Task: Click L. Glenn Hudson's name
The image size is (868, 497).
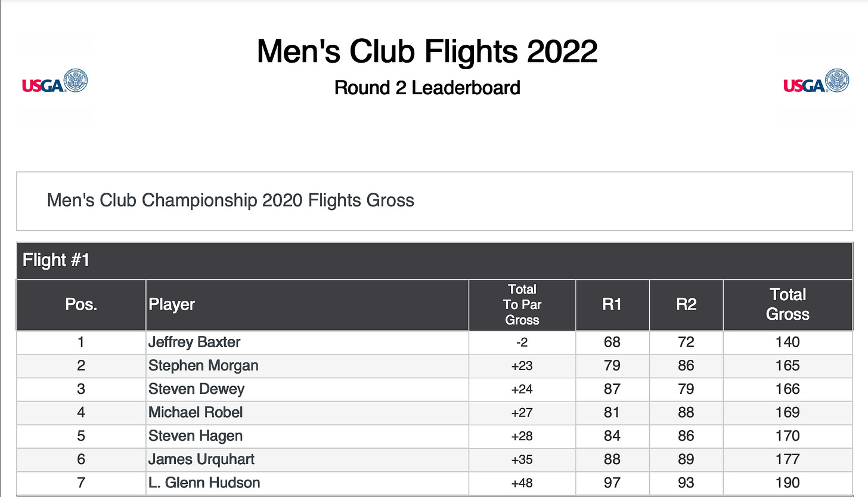Action: point(204,483)
